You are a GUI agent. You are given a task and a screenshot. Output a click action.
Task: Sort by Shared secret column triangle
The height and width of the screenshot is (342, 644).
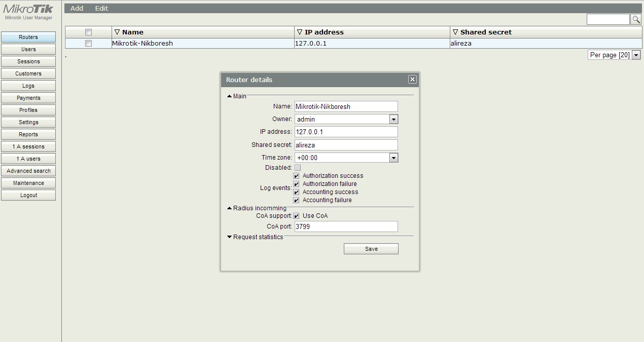(x=455, y=32)
